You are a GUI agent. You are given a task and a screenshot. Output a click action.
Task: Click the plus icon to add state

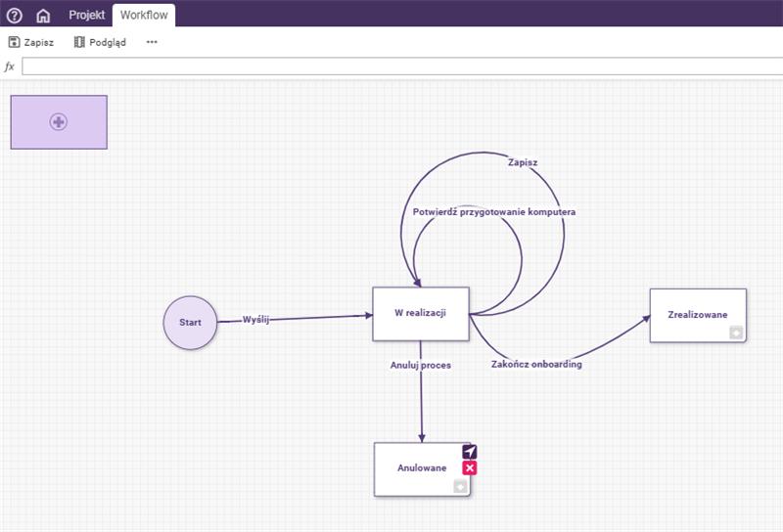pos(59,122)
